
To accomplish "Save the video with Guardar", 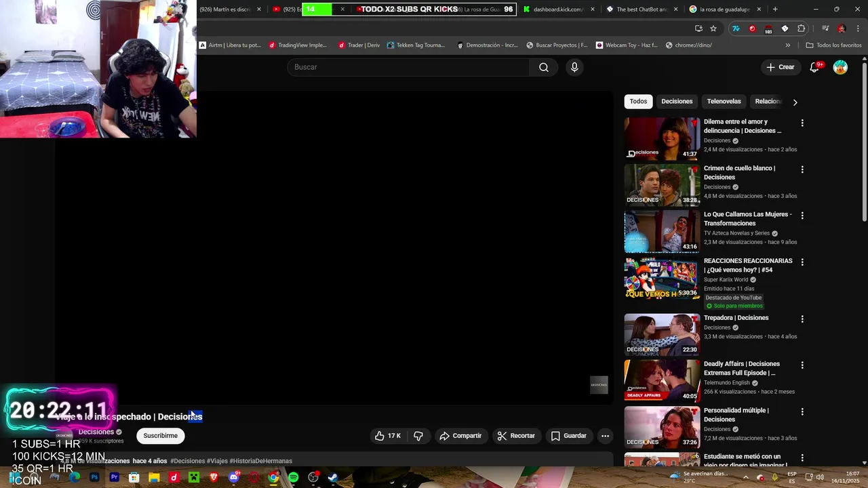I will tap(568, 436).
